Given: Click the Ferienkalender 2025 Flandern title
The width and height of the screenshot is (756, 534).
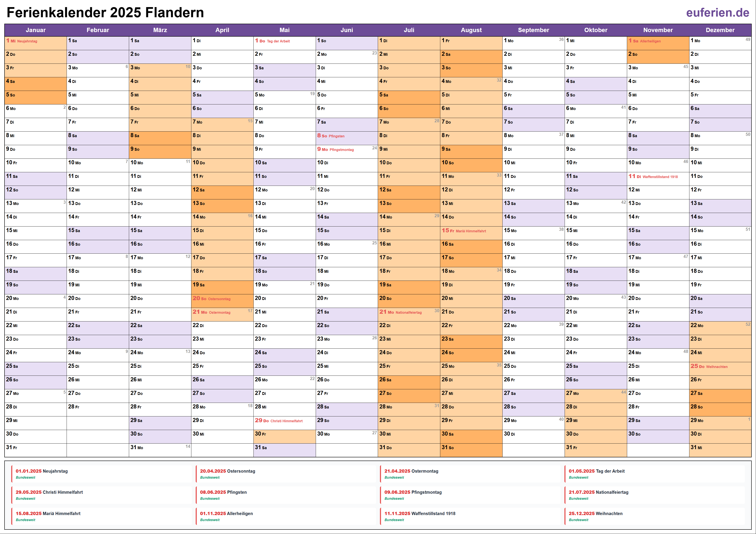Looking at the screenshot, I should pos(105,13).
